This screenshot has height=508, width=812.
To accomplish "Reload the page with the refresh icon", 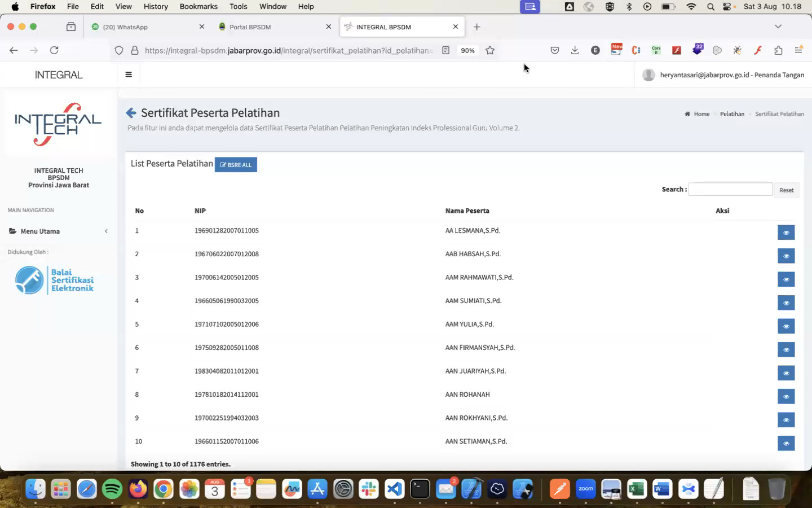I will click(54, 50).
